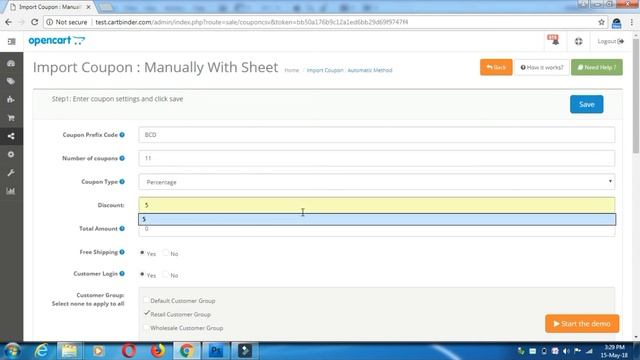Click the Save button
Viewport: 640px width, 360px height.
587,104
